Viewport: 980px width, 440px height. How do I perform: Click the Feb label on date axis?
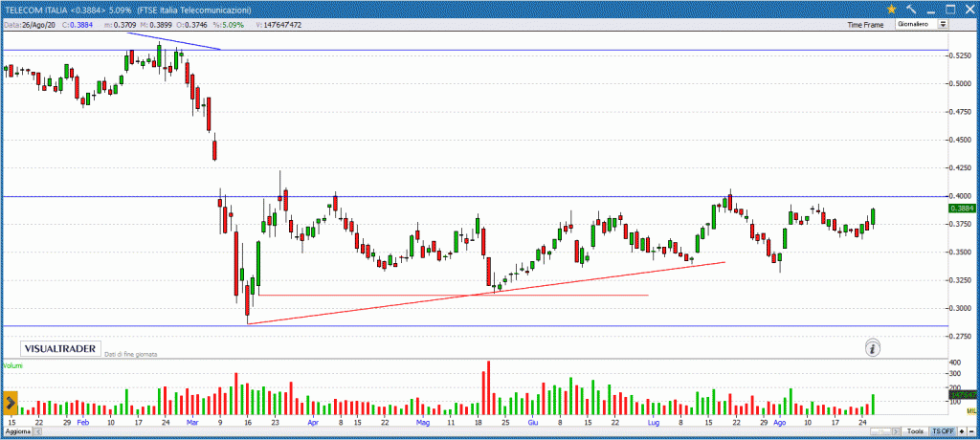[83, 423]
